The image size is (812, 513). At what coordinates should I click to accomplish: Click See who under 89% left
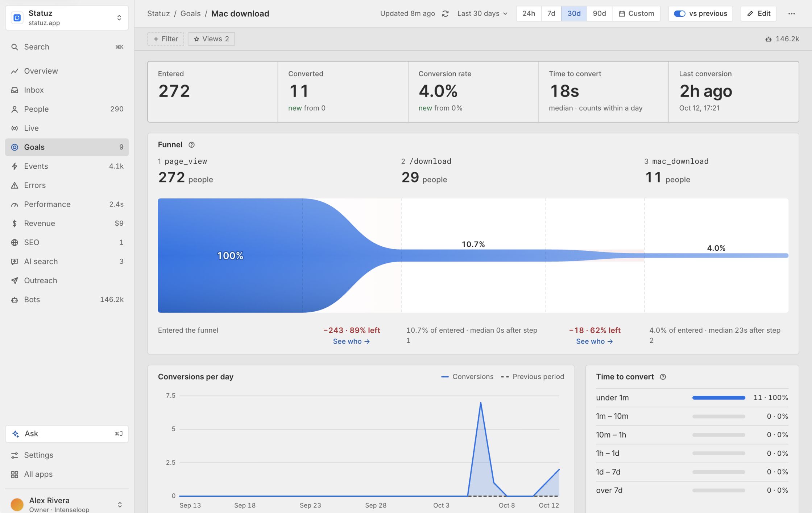(351, 341)
